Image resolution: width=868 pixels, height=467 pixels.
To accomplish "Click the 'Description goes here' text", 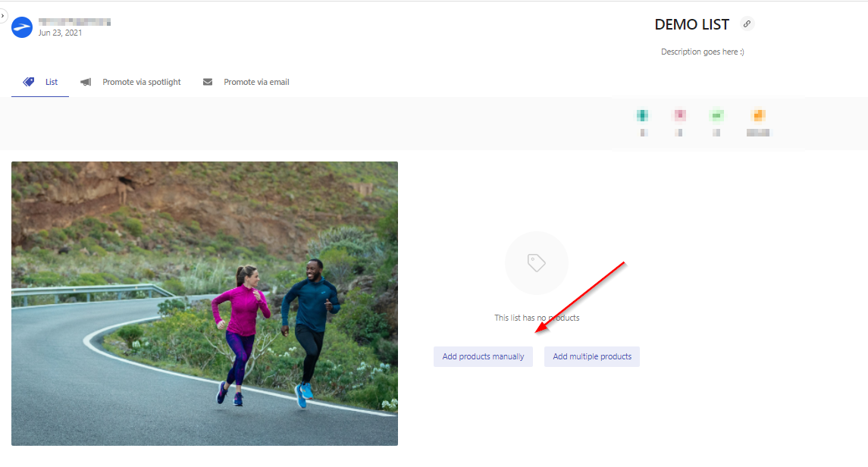I will pyautogui.click(x=703, y=52).
